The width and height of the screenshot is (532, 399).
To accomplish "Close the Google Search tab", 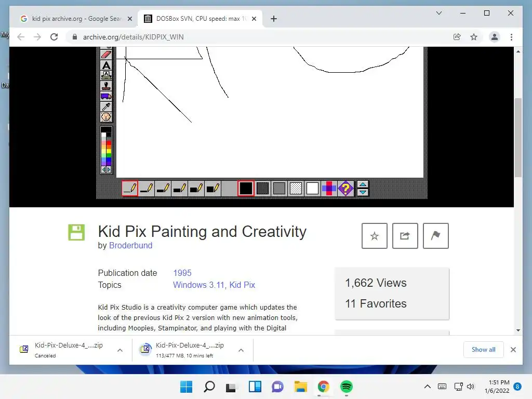I will (129, 19).
